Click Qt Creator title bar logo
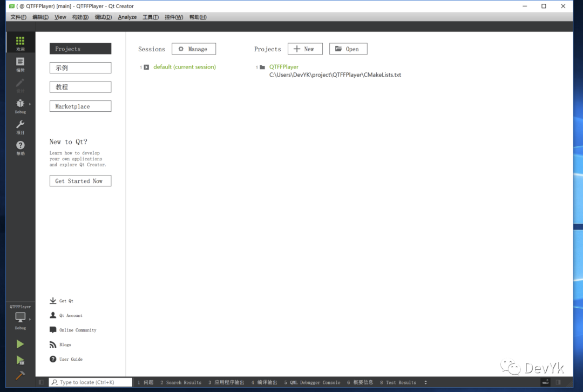 12,6
